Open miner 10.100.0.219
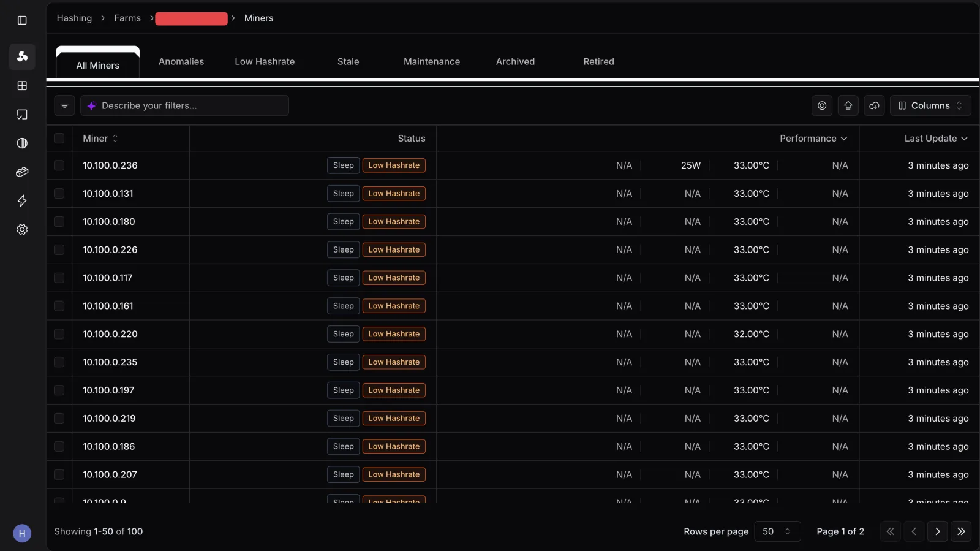The image size is (980, 551). point(109,419)
